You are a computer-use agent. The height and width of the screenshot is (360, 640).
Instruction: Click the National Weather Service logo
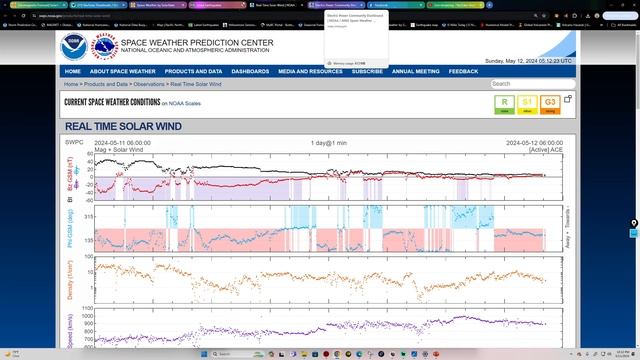coord(104,47)
